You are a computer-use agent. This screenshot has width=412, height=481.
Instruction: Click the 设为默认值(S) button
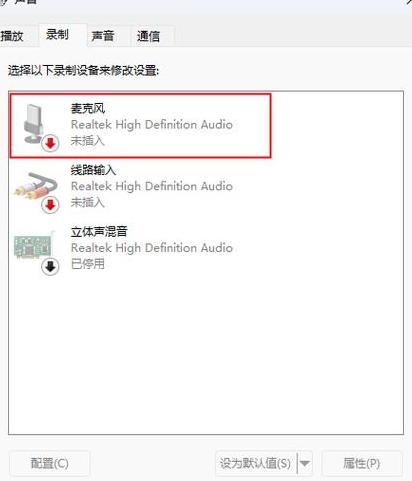tap(256, 463)
